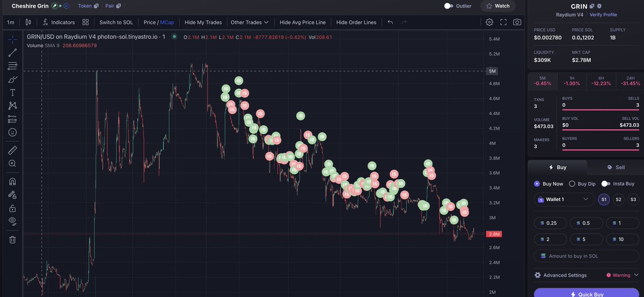Toggle magnet snapping mode
The width and height of the screenshot is (644, 297).
click(12, 182)
